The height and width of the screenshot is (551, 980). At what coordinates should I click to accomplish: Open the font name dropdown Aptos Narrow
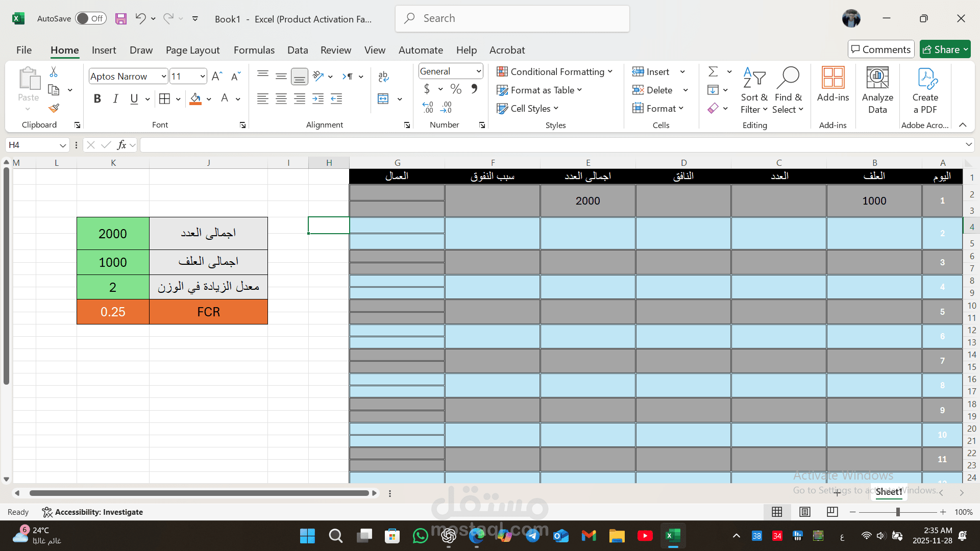pyautogui.click(x=163, y=77)
